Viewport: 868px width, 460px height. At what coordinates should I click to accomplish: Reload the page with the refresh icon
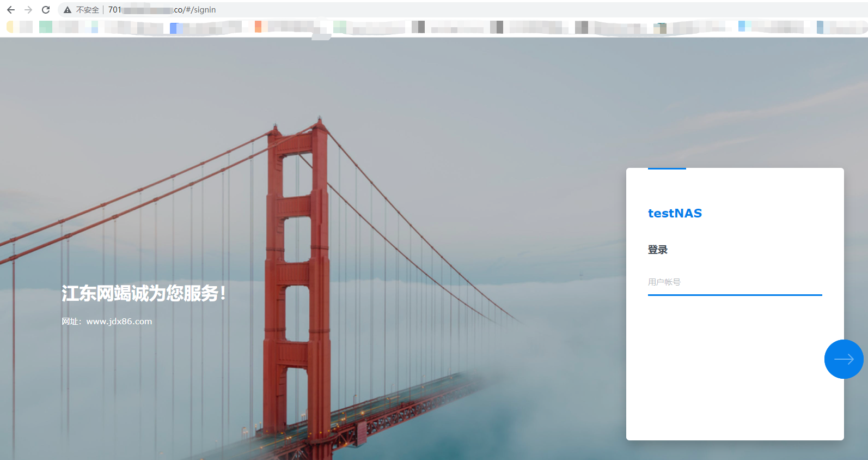(x=46, y=10)
